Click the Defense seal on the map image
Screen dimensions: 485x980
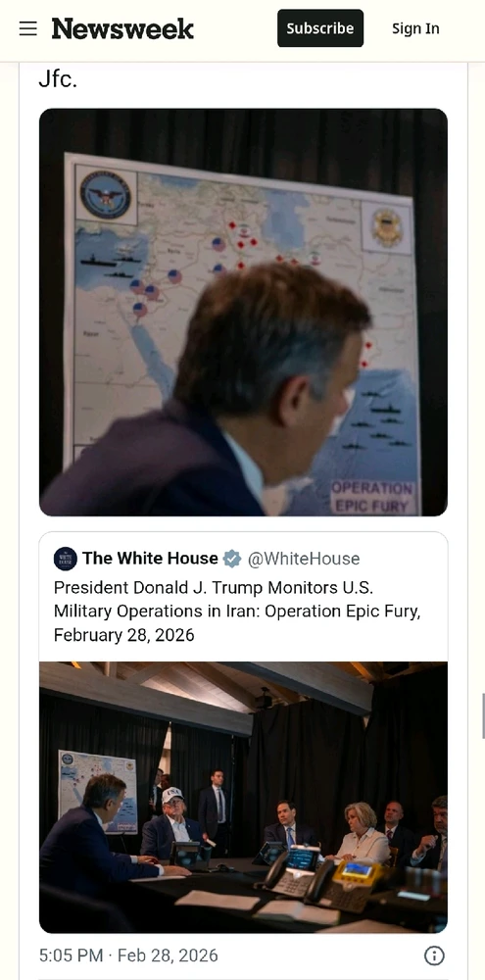click(106, 195)
